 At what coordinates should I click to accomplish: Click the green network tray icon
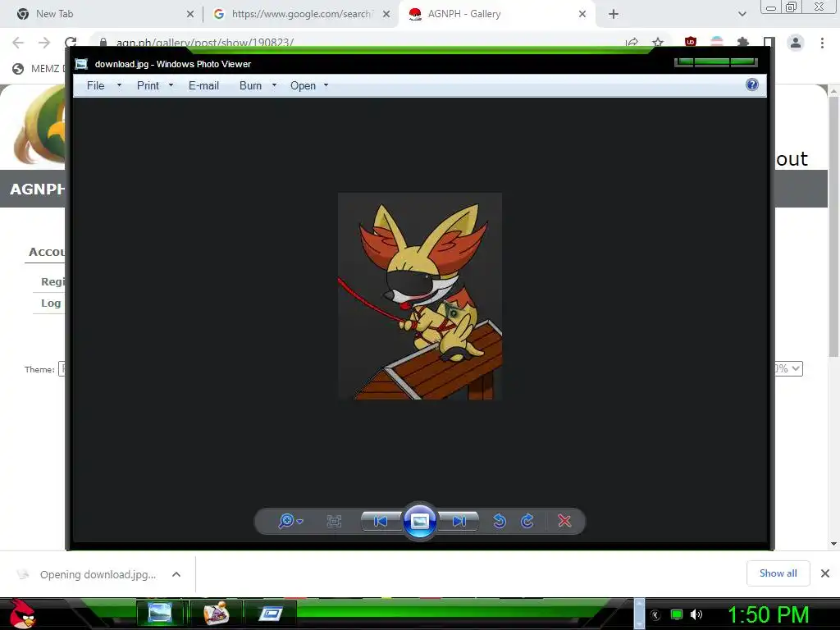pyautogui.click(x=677, y=614)
